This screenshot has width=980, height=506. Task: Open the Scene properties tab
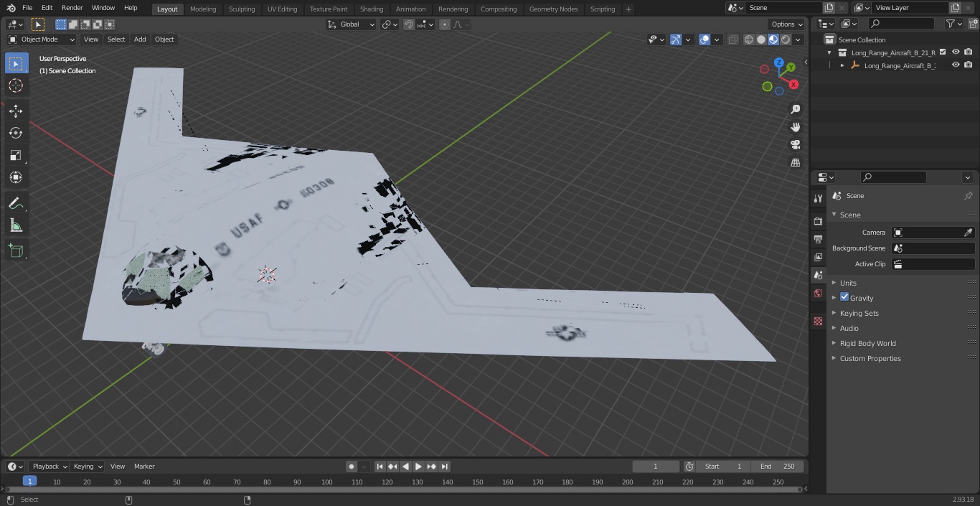point(818,275)
